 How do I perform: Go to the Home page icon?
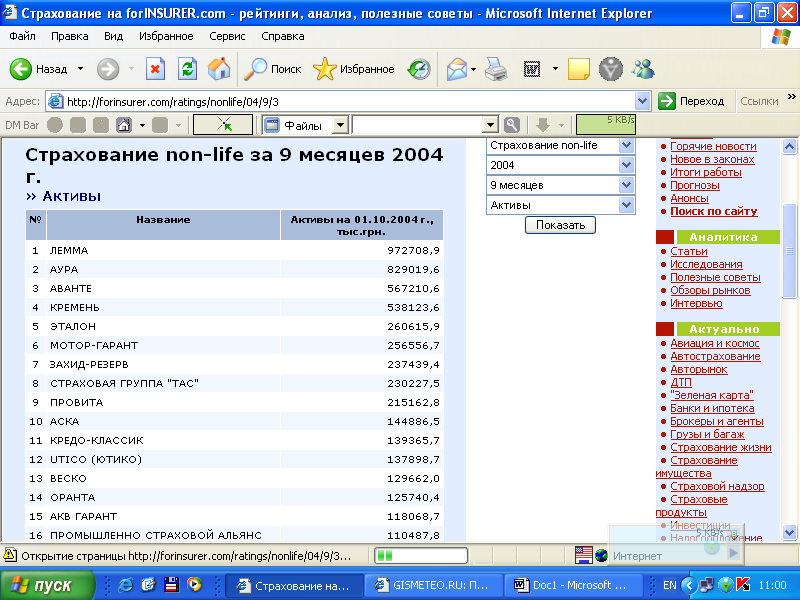218,69
